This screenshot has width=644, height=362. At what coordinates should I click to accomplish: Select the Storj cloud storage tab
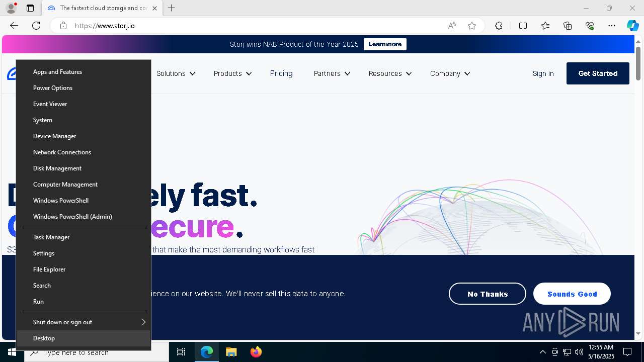click(x=102, y=8)
